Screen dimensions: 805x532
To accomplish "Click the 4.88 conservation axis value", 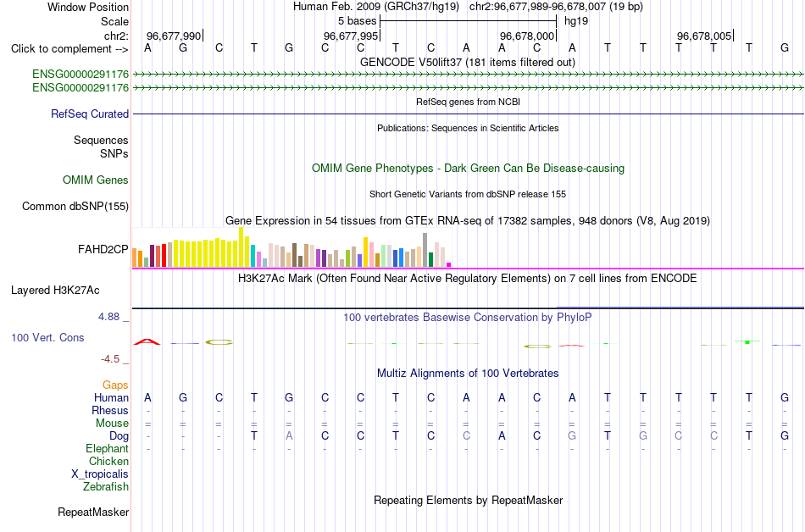I will 108,317.
